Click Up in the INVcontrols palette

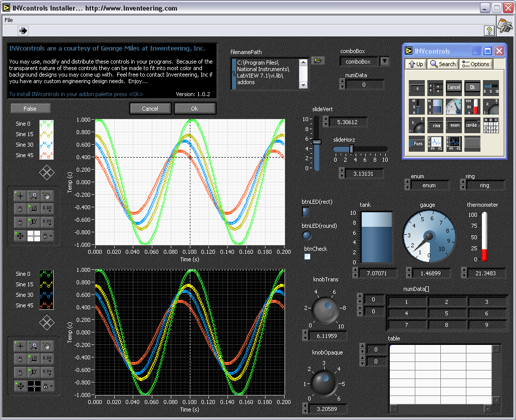[416, 64]
